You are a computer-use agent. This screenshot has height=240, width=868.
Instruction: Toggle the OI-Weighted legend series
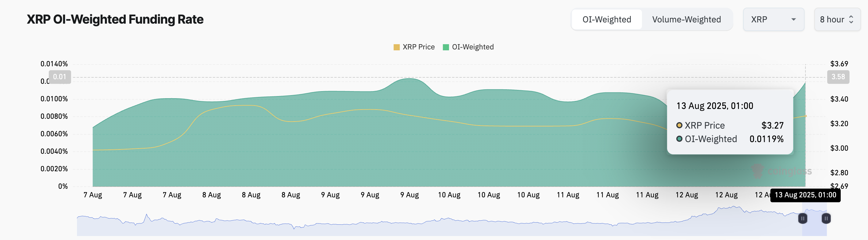(468, 47)
